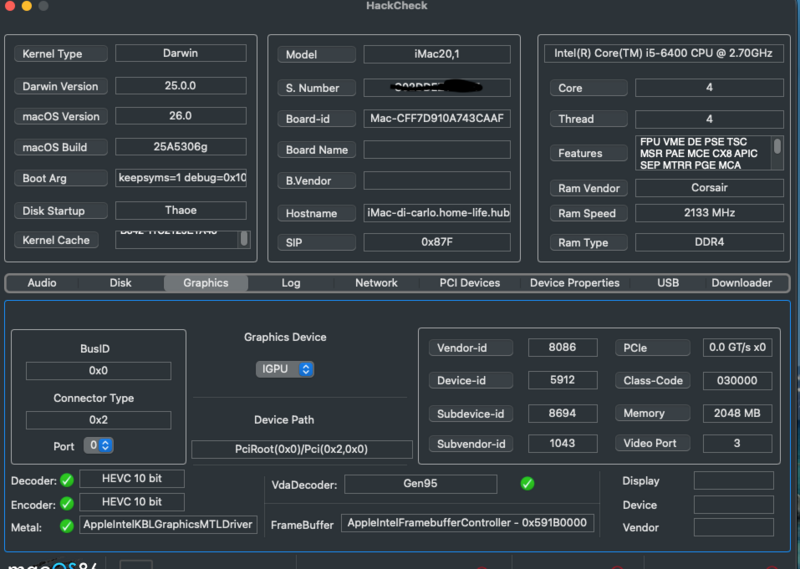This screenshot has height=569, width=800.
Task: Switch to the PCI Devices tab
Action: pos(469,283)
